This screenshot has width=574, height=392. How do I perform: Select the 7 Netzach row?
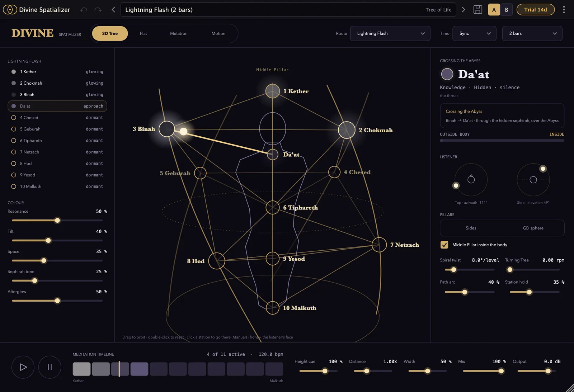tap(57, 152)
